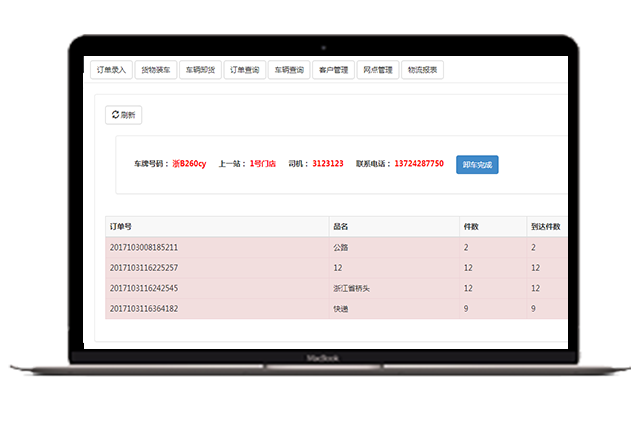
Task: Select order row 2017103008185211
Action: click(143, 247)
